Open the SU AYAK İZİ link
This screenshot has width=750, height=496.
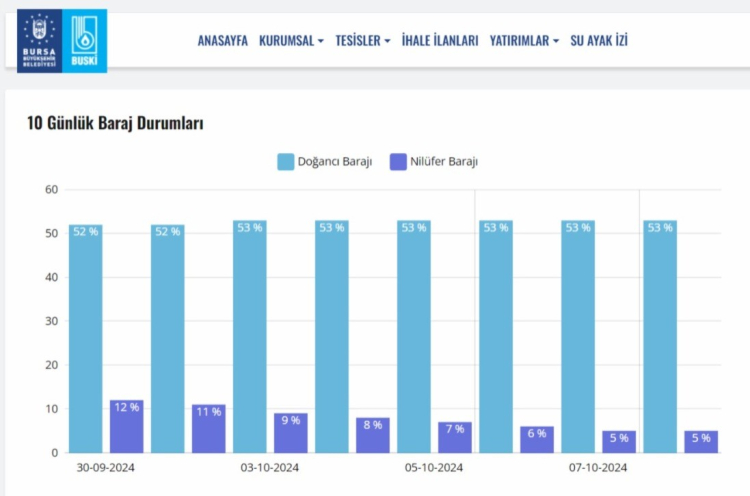599,41
